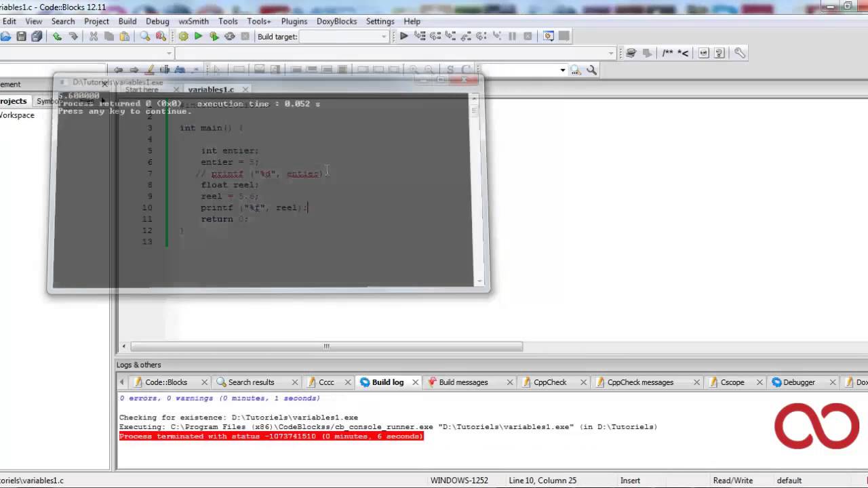This screenshot has width=868, height=488.
Task: Click the Jump forward arrow icon
Action: [134, 70]
